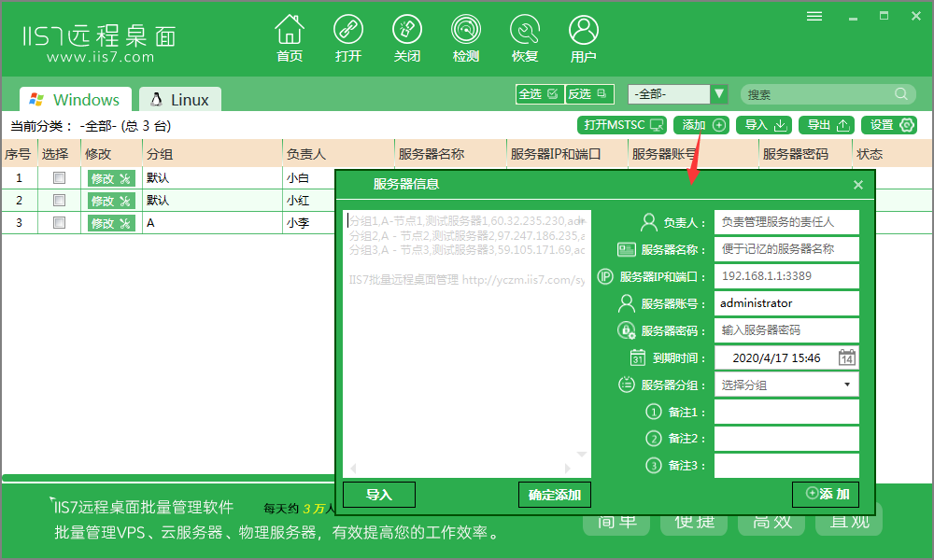Click 打开MSTSC button
934x560 pixels.
(622, 125)
